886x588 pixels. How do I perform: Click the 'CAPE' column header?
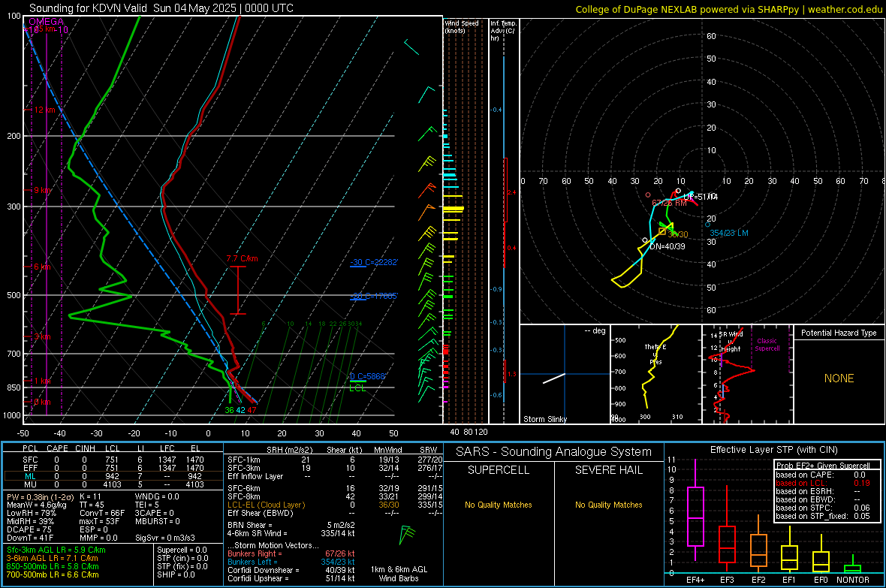(57, 448)
